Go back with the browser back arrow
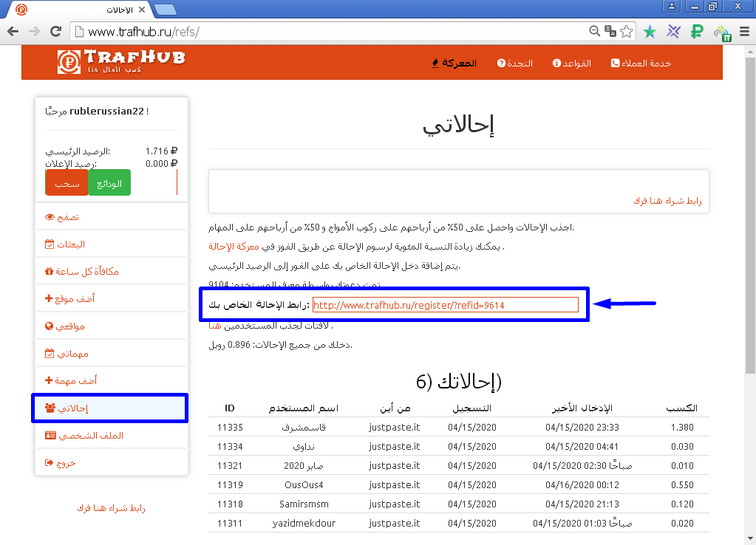Viewport: 756px width, 545px height. (x=13, y=32)
